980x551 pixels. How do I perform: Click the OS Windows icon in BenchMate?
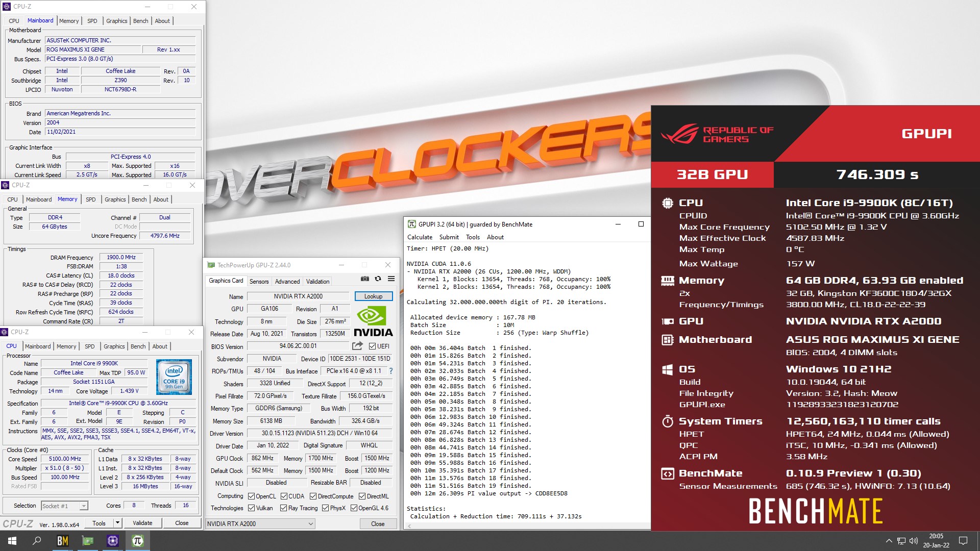[x=668, y=369]
